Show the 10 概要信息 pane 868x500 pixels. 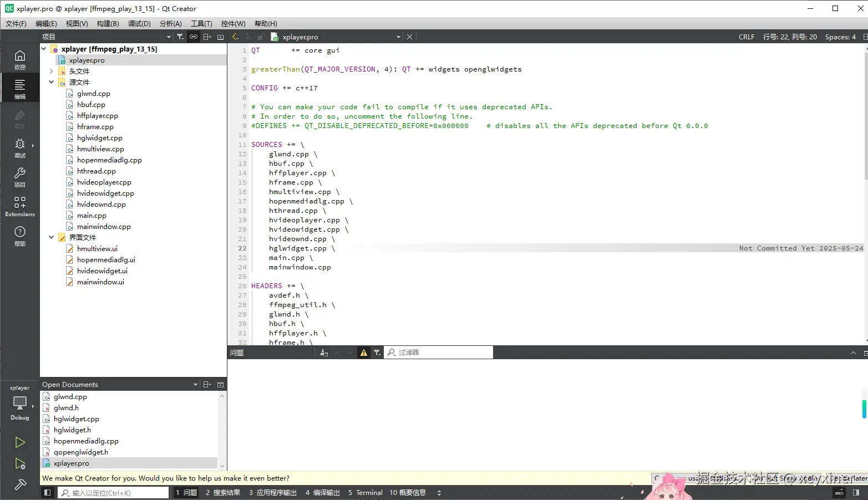pos(408,492)
